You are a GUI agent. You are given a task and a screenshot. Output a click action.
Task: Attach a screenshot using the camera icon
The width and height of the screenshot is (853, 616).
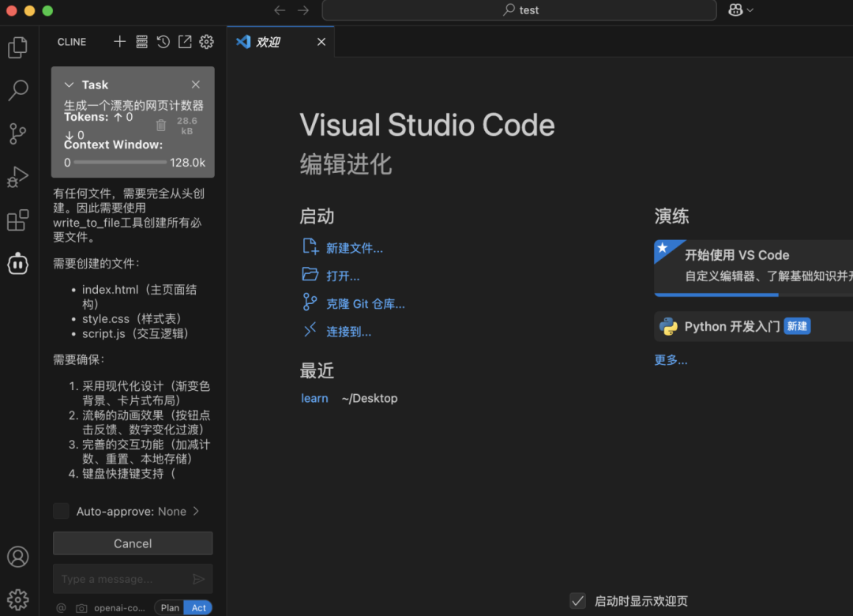coord(81,607)
